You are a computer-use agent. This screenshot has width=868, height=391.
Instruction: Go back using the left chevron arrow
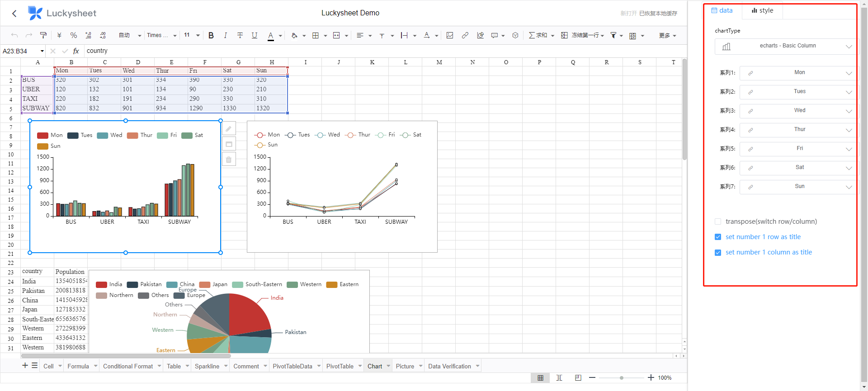click(x=14, y=14)
